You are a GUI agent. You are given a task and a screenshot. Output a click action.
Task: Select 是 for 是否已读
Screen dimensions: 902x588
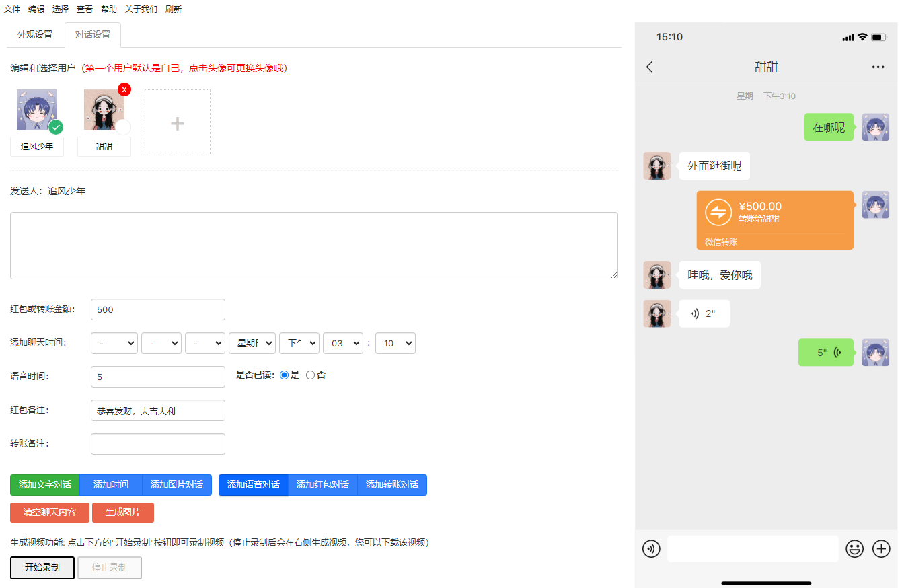coord(284,375)
